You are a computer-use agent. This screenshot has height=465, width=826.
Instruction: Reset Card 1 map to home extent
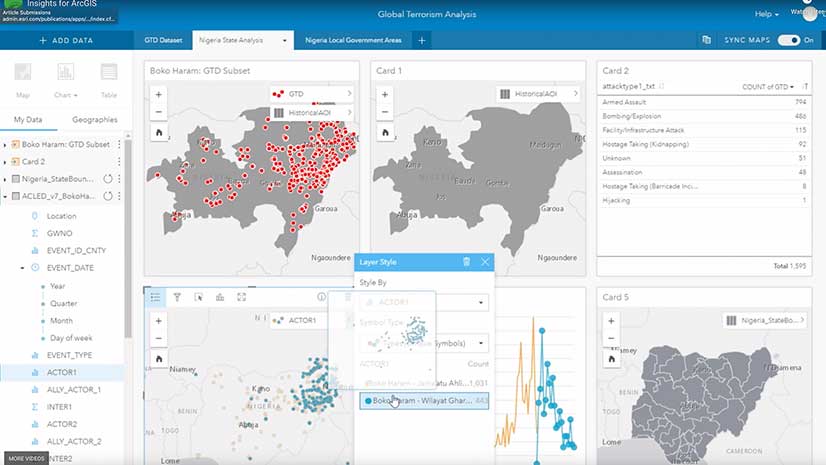(385, 132)
